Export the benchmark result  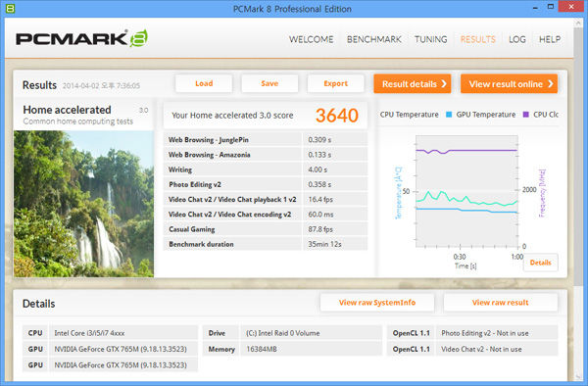tap(335, 83)
